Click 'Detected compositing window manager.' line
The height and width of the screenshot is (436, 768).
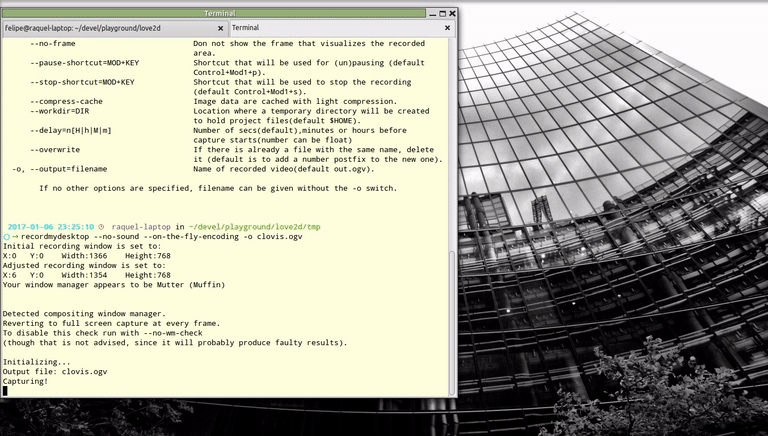[84, 314]
